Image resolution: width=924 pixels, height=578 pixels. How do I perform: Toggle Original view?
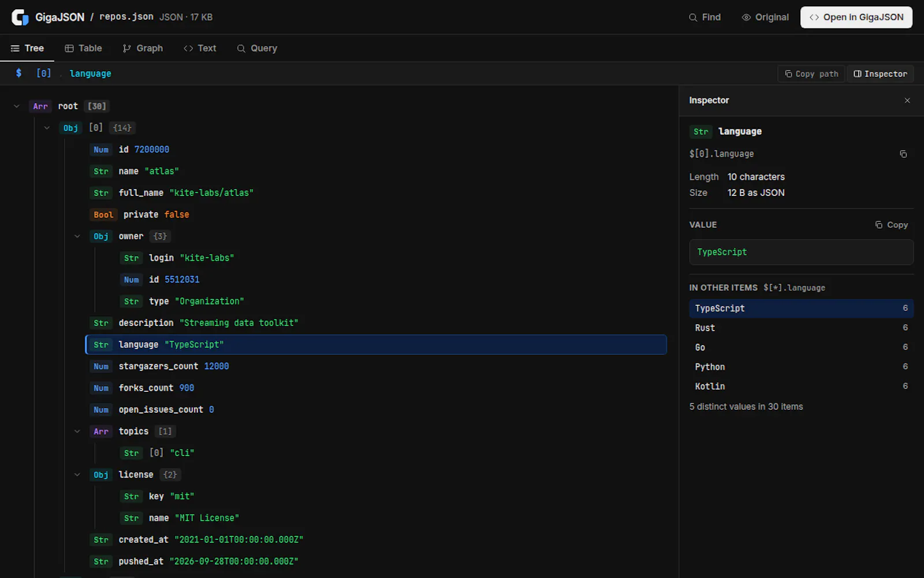(765, 17)
